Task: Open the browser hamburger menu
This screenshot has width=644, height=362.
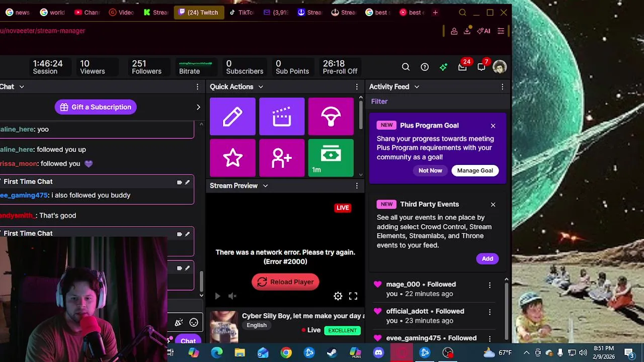Action: tap(501, 31)
